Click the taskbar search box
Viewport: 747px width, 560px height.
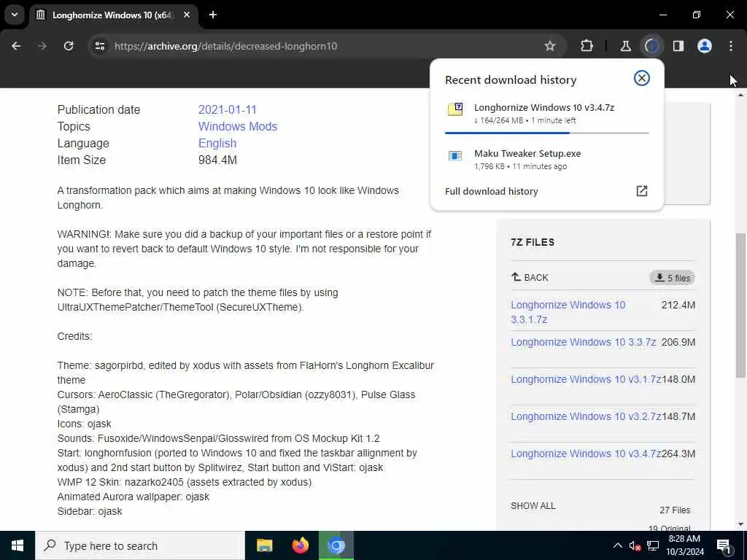[140, 545]
